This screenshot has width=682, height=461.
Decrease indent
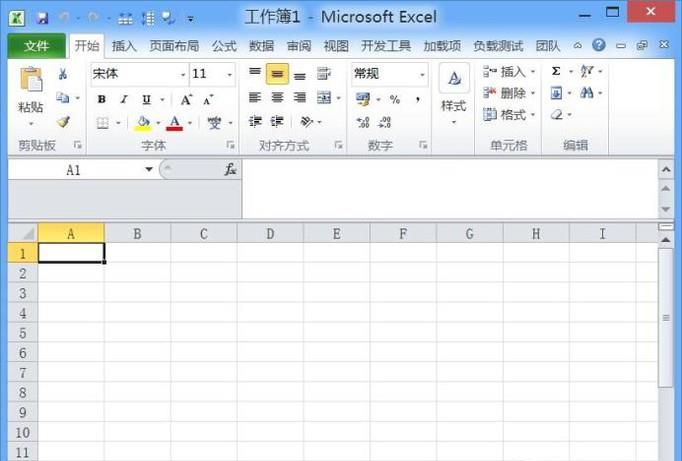tap(255, 121)
